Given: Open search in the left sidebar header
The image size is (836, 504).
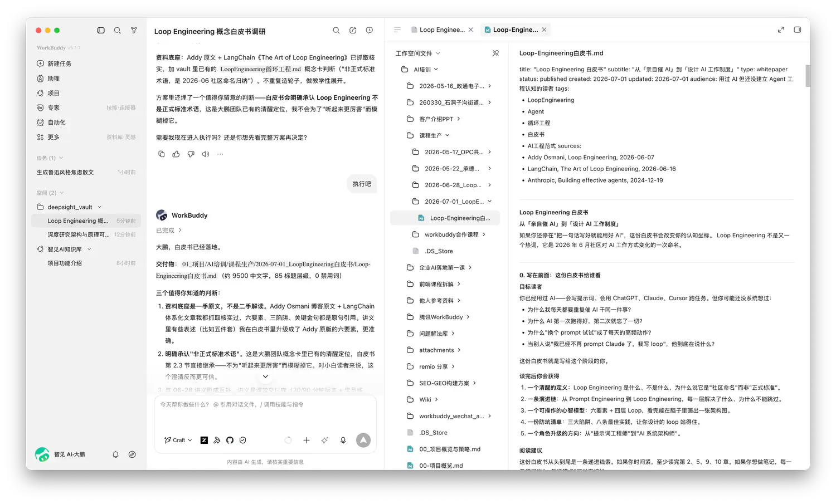Looking at the screenshot, I should click(118, 31).
